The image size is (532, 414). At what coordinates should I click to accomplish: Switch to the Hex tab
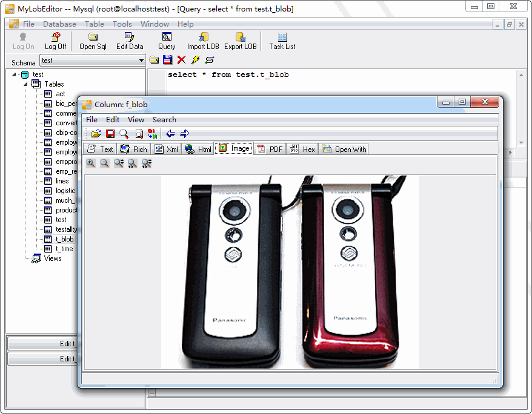302,149
